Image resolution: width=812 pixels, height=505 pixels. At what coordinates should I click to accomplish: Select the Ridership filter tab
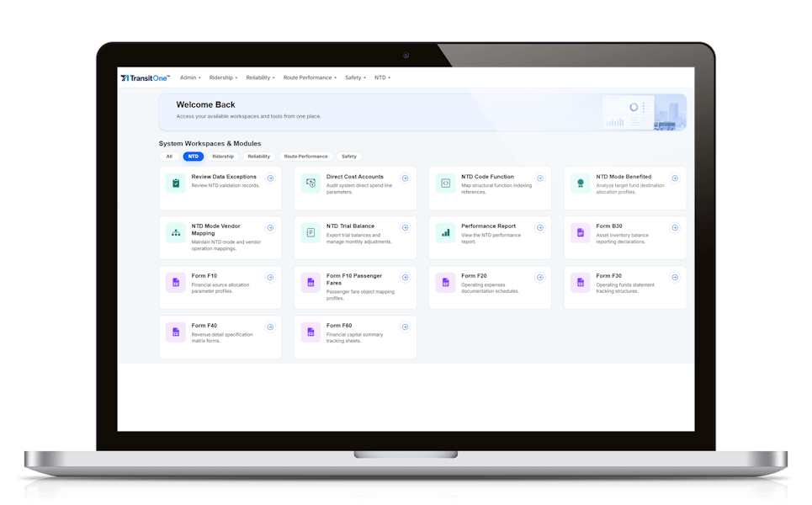point(223,157)
